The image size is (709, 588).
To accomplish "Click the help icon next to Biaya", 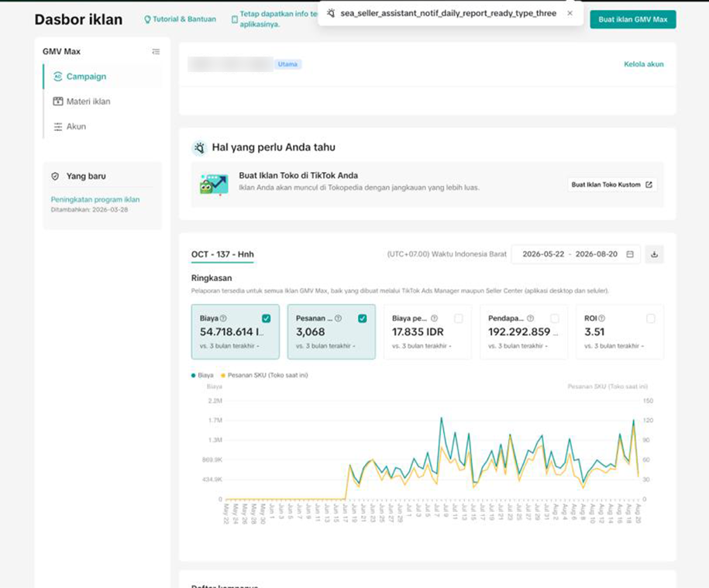I will coord(223,318).
